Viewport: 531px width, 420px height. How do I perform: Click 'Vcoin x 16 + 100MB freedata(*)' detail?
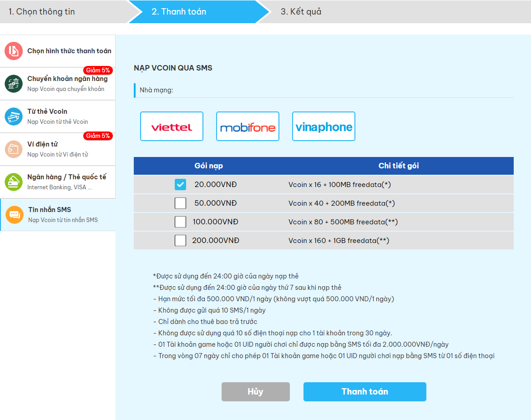[x=339, y=185]
